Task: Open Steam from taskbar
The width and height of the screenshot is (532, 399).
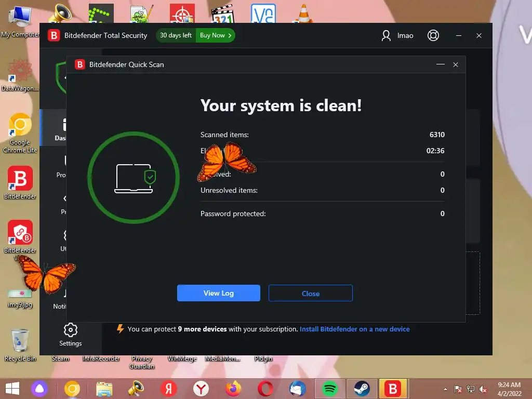Action: point(362,389)
